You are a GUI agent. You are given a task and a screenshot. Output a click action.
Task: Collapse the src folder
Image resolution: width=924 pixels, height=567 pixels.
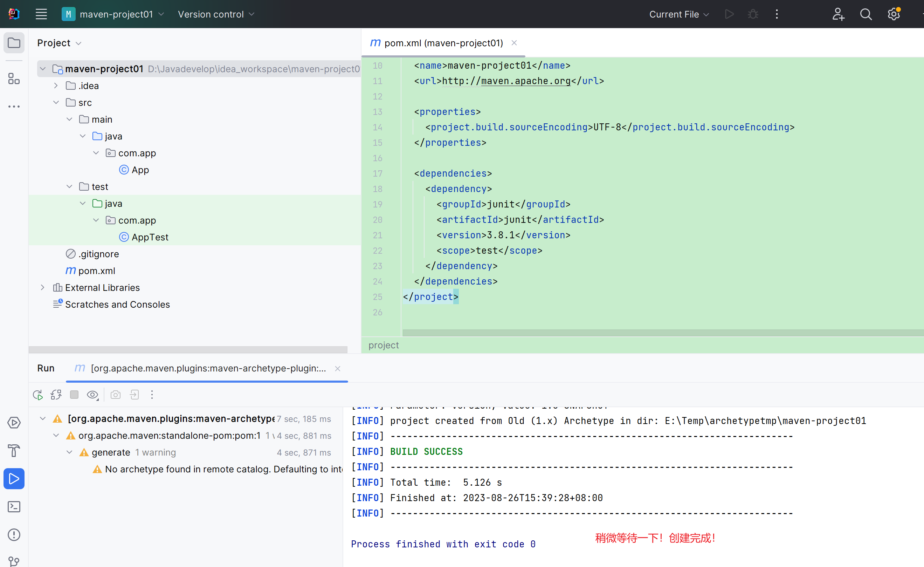point(56,102)
